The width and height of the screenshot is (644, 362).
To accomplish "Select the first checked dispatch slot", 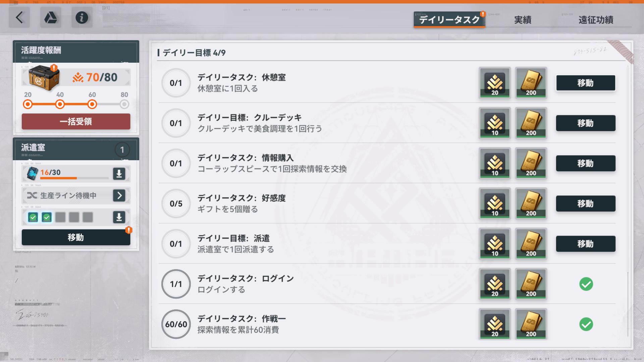I will click(33, 218).
